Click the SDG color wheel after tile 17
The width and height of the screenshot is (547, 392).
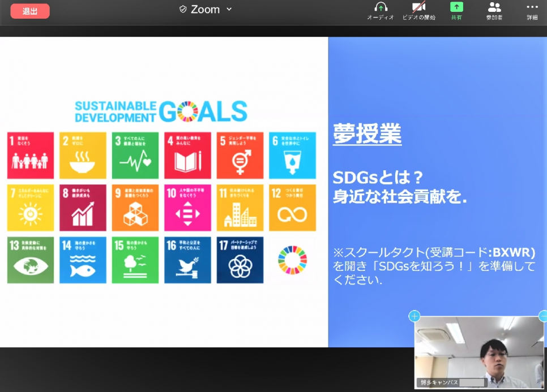tap(292, 260)
